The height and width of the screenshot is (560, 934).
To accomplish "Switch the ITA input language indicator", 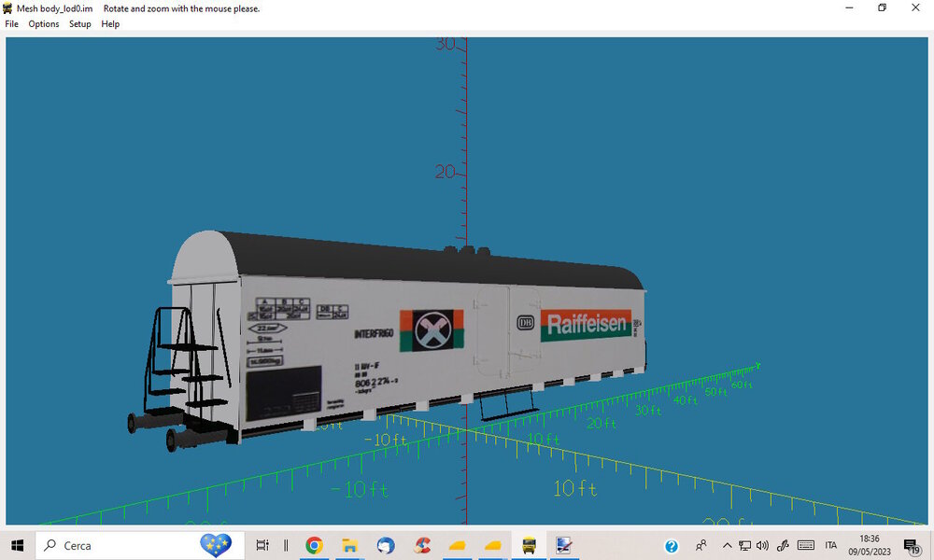I will (x=831, y=545).
